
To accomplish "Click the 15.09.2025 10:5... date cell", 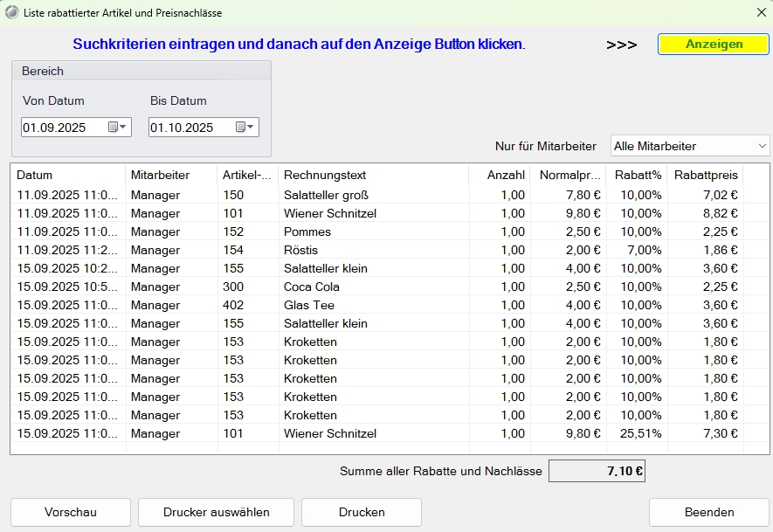I will [67, 287].
